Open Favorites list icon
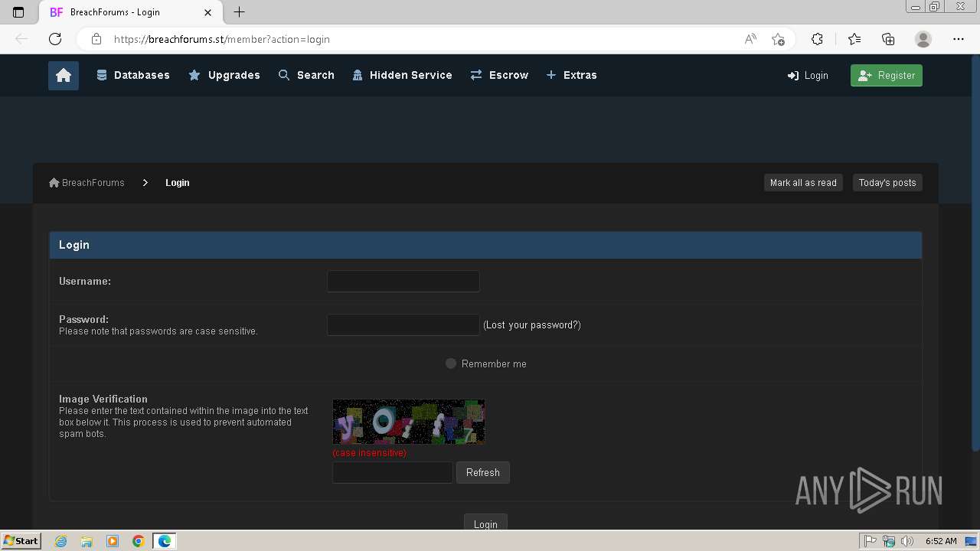The height and width of the screenshot is (551, 980). [854, 39]
